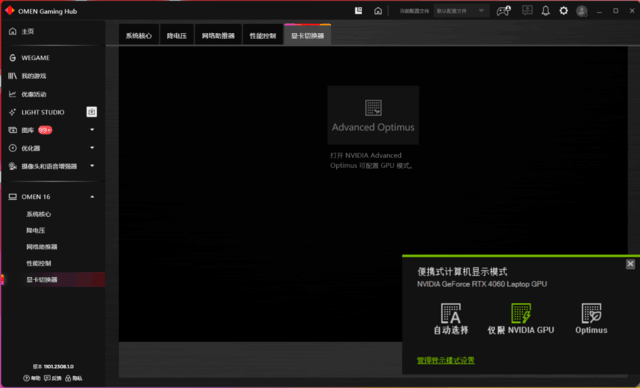Select the 显卡切换器 tab
The image size is (640, 388).
tap(307, 35)
